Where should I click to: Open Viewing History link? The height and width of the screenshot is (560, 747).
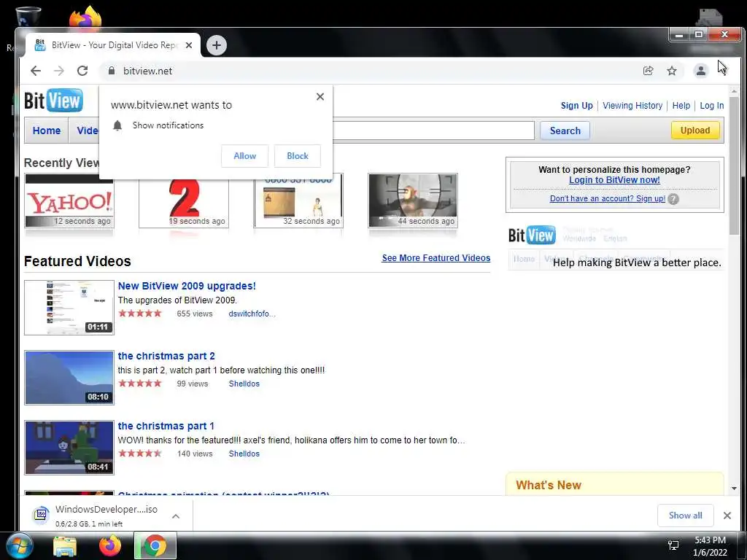(x=632, y=106)
